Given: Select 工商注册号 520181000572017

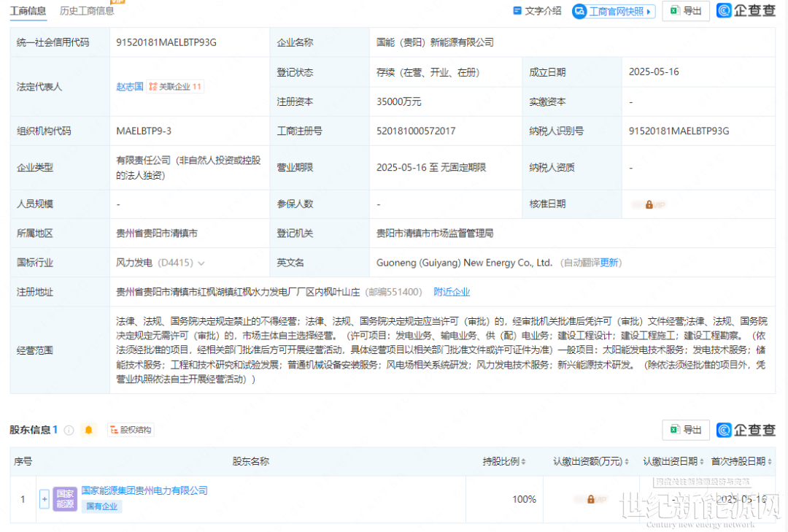Looking at the screenshot, I should tap(416, 131).
